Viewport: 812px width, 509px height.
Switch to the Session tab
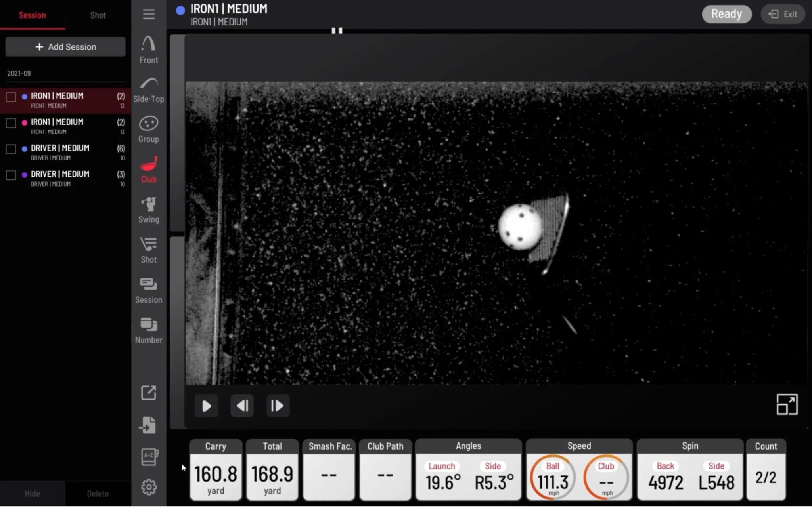point(32,15)
